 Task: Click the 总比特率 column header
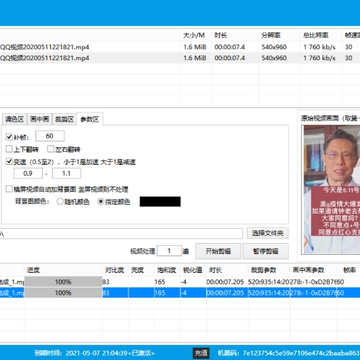[x=316, y=35]
